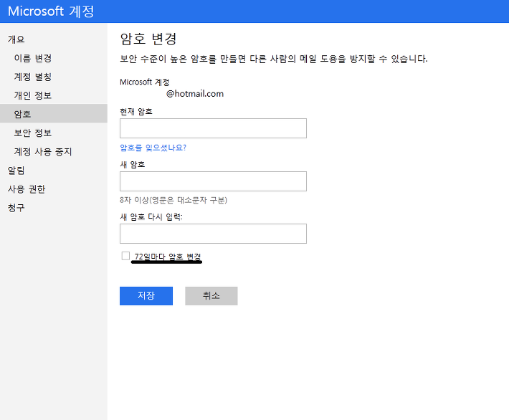Open 사용 권한 sidebar section

[27, 189]
